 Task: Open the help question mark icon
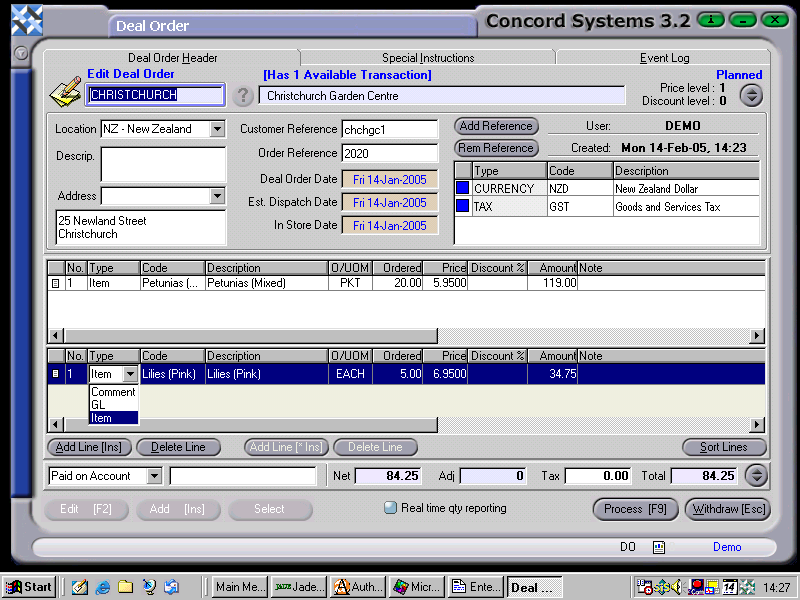click(243, 96)
